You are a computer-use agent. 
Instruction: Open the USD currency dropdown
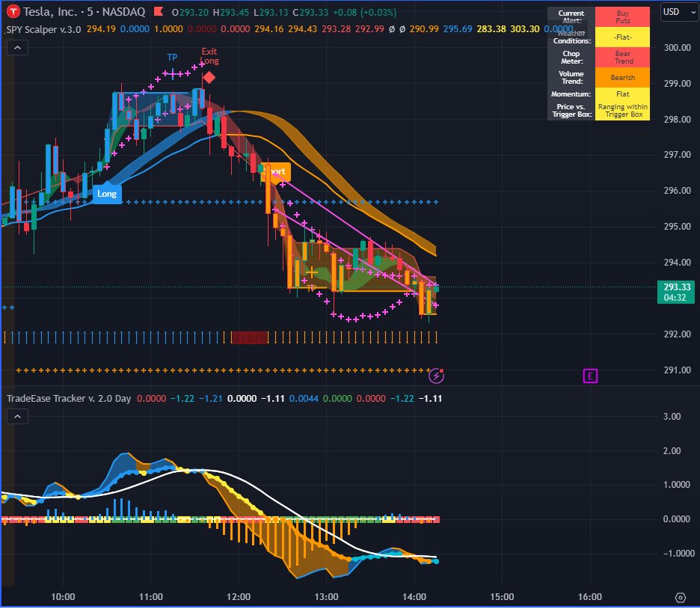pos(680,12)
